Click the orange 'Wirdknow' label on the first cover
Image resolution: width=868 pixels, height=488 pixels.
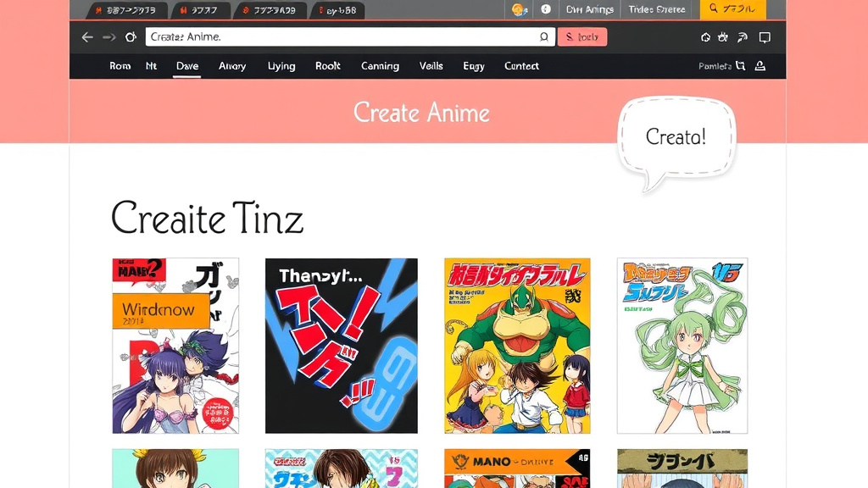point(162,310)
